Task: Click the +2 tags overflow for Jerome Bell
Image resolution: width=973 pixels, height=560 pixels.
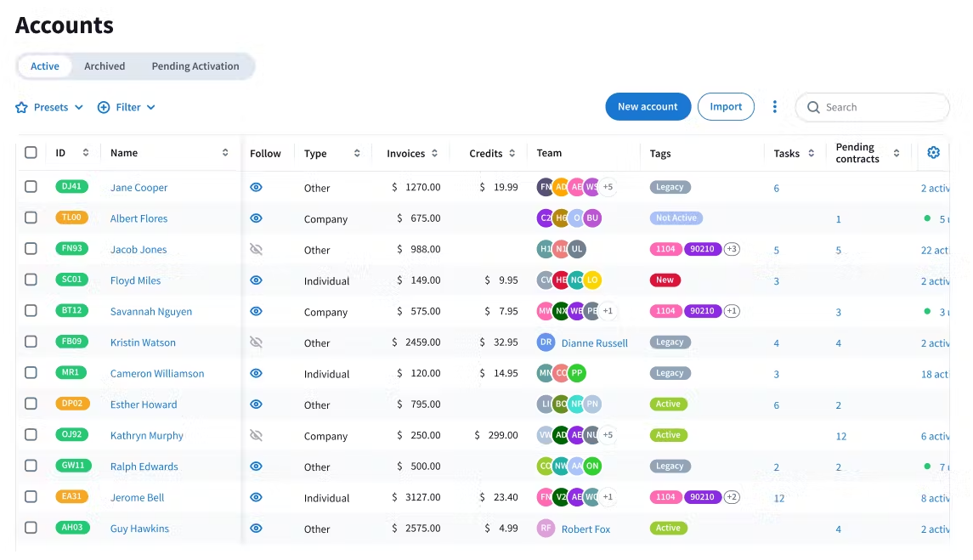Action: tap(732, 497)
